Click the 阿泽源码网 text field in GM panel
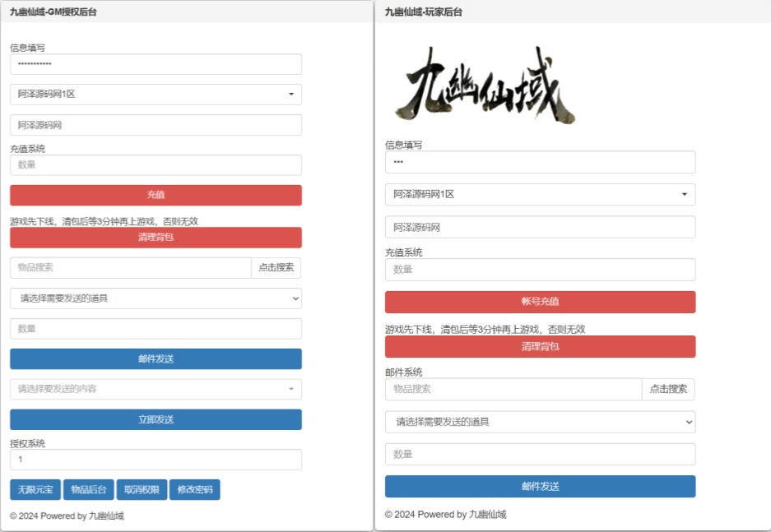 pyautogui.click(x=156, y=125)
